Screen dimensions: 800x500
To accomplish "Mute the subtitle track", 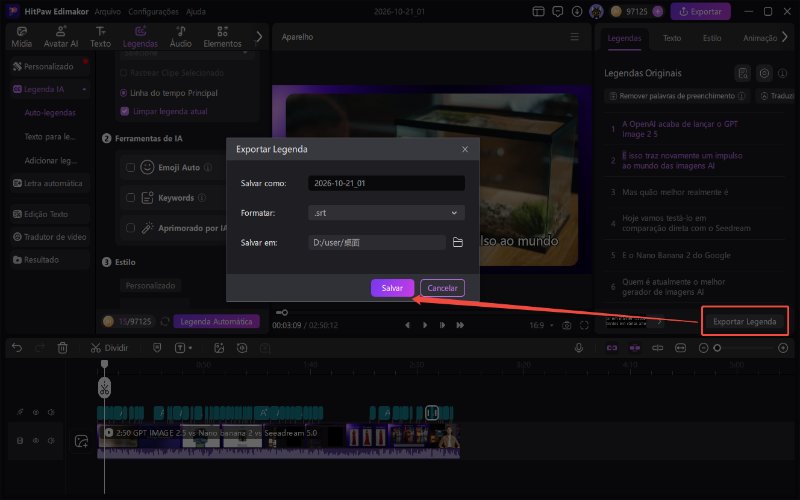I will (x=51, y=412).
